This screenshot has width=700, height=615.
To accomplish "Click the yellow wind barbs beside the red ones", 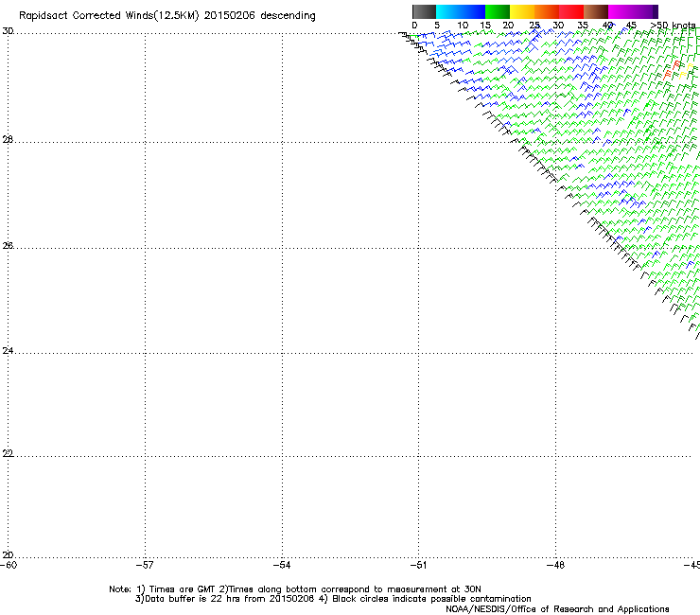I will pos(687,71).
